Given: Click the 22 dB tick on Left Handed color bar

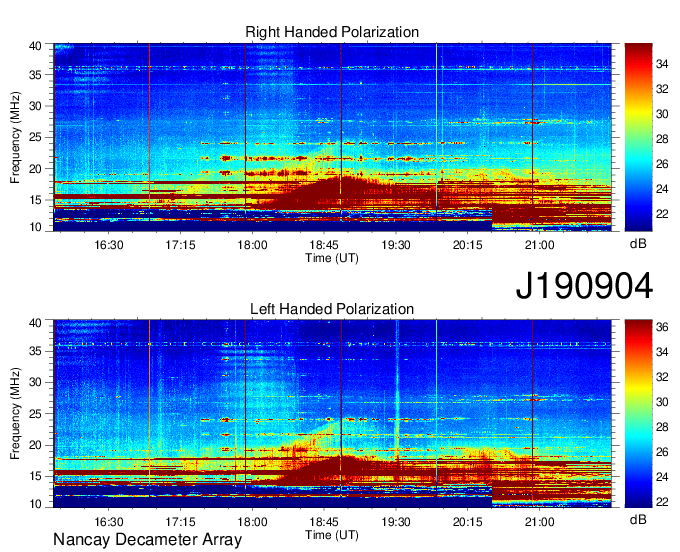Looking at the screenshot, I should pos(662,502).
